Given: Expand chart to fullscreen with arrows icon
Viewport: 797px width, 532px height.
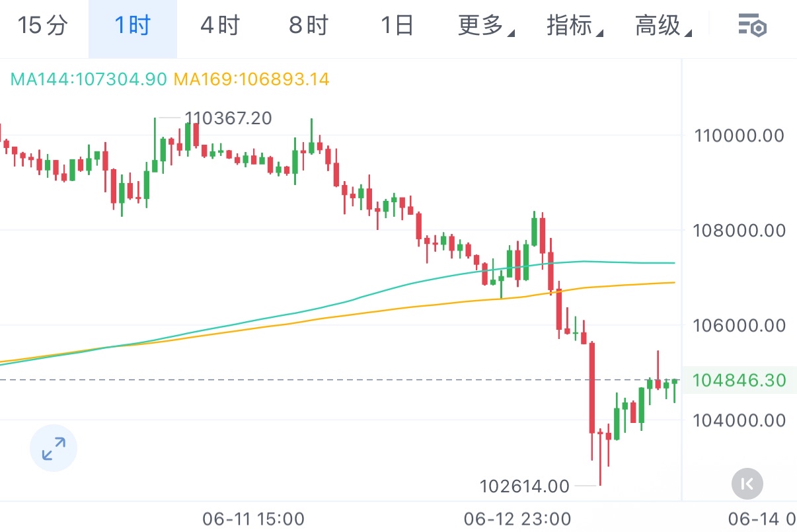Looking at the screenshot, I should [x=54, y=448].
